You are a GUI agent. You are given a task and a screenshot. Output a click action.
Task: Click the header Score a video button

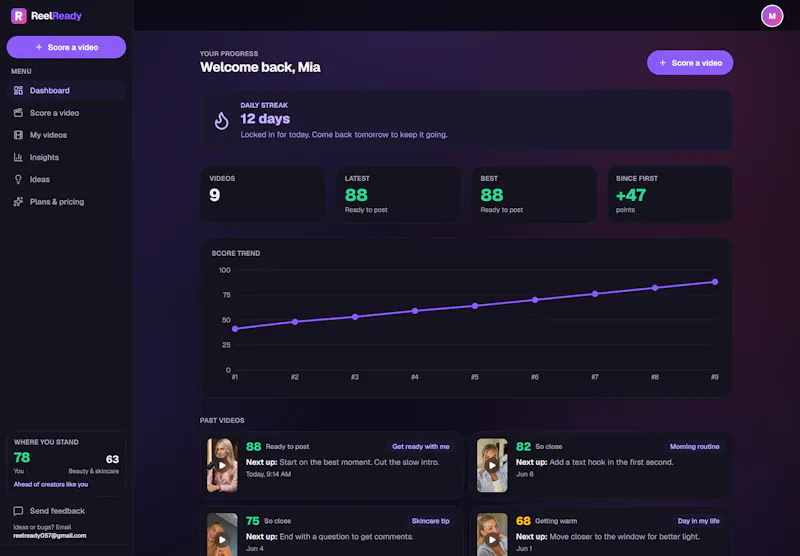click(690, 63)
